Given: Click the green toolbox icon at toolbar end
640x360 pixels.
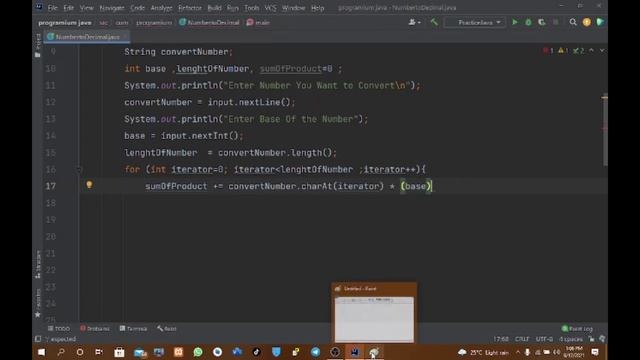Looking at the screenshot, I should [x=600, y=22].
